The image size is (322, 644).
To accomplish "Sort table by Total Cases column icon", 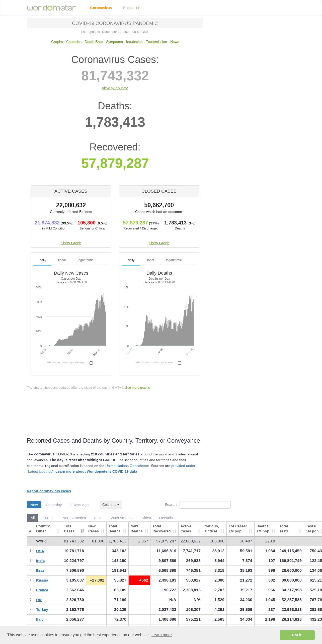I will [x=82, y=531].
